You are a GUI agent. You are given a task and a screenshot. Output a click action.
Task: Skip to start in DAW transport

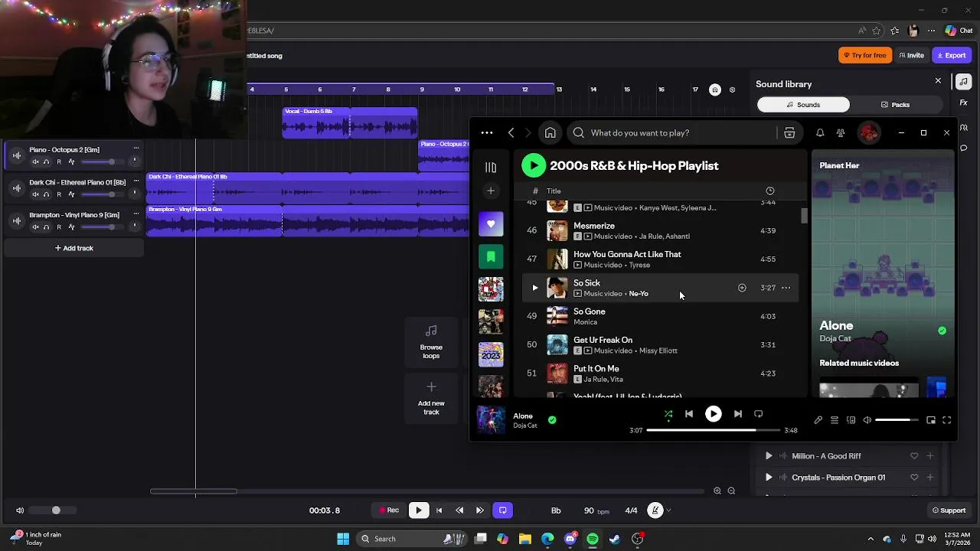439,510
